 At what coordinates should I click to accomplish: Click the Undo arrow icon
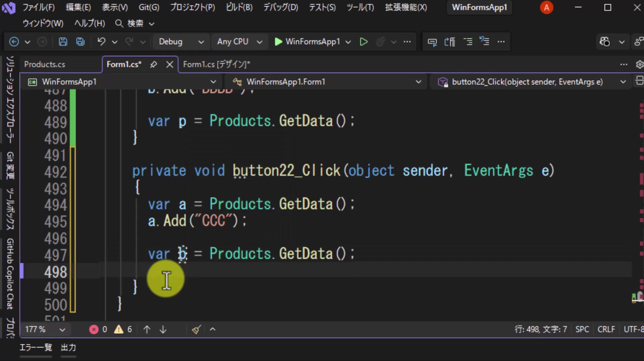[101, 42]
